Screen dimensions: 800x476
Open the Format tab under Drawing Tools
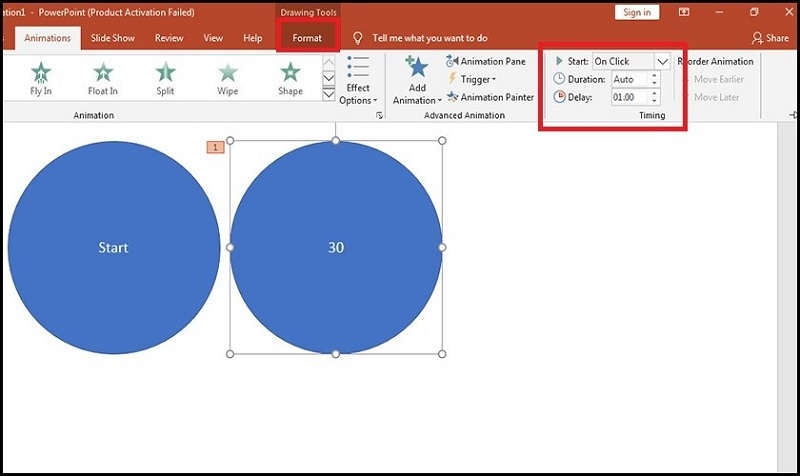point(307,38)
